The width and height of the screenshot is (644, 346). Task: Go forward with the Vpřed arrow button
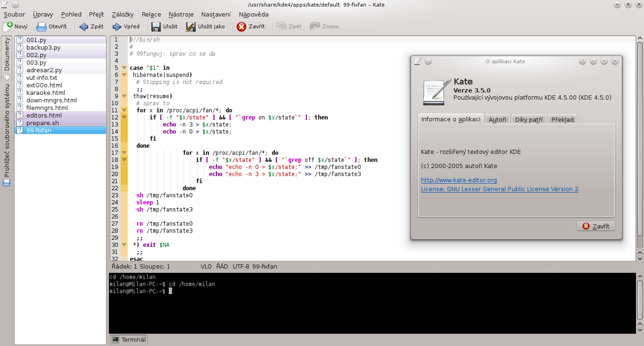126,26
